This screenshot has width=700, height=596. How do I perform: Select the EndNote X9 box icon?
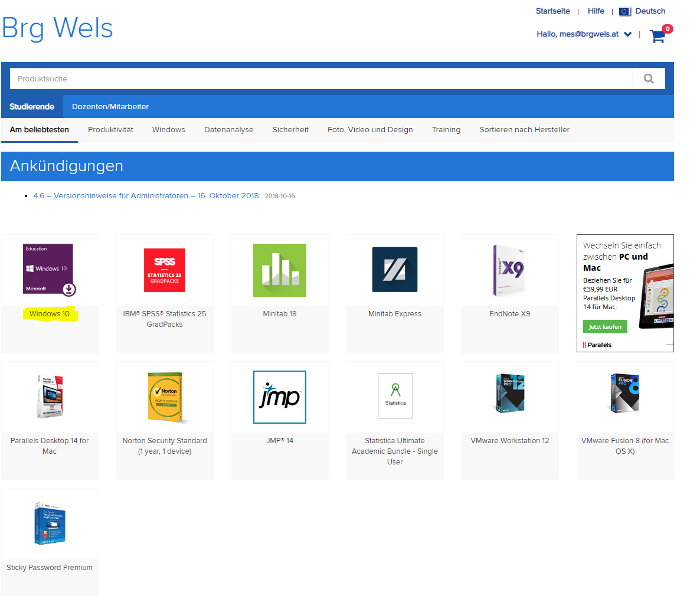(x=509, y=270)
